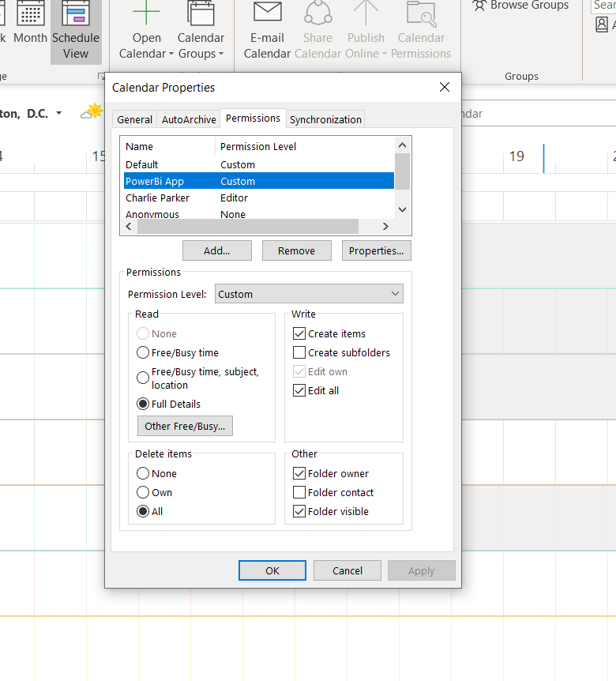
Task: Open Calendar Permissions ribbon icon
Action: coord(421,30)
